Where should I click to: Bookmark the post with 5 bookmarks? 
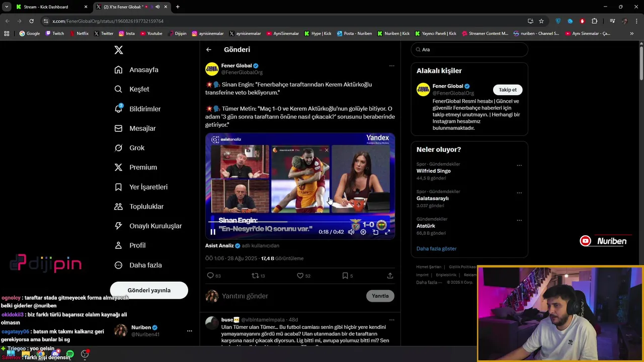click(x=347, y=276)
